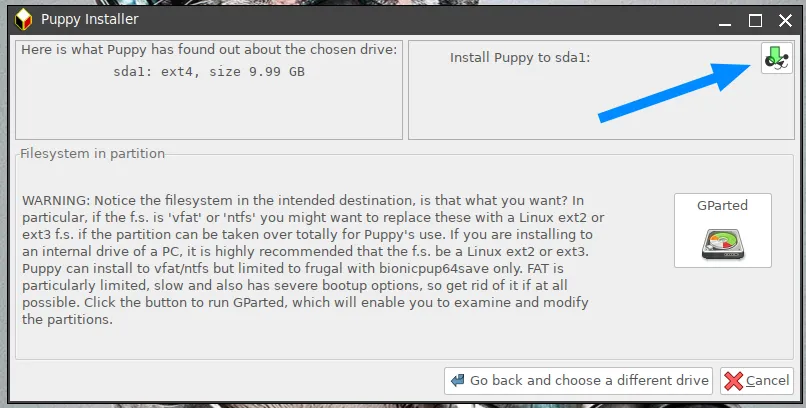This screenshot has width=806, height=408.
Task: Cancel the Puppy installation
Action: point(757,381)
